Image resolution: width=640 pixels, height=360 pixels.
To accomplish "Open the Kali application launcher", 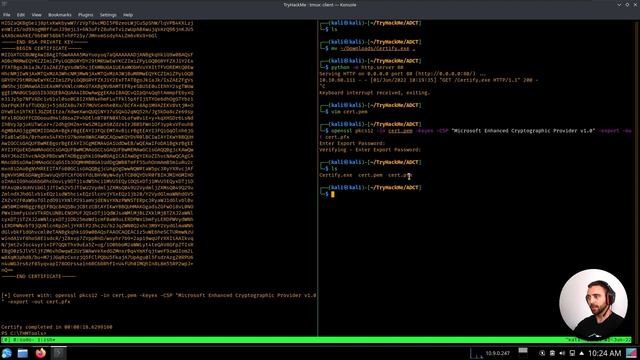I will point(7,353).
